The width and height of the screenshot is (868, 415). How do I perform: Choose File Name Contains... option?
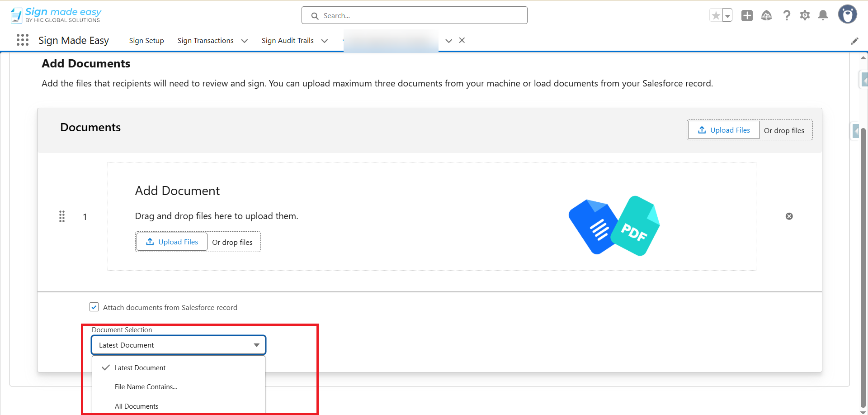179,387
